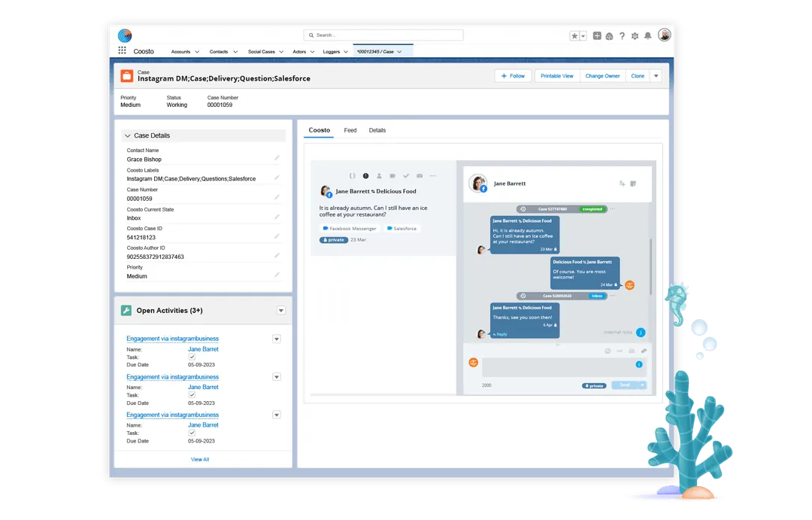Click the Open Activities wrench icon

point(126,311)
